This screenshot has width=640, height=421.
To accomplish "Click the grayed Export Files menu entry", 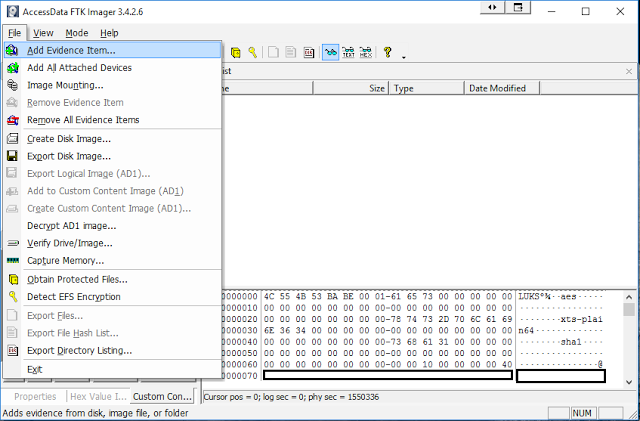I will tap(113, 316).
